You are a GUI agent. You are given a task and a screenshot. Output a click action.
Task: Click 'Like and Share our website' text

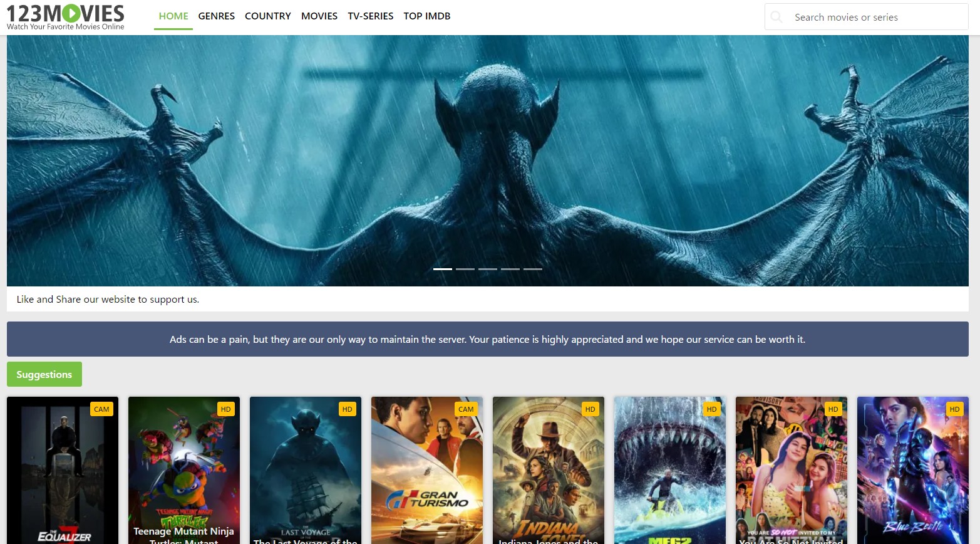pyautogui.click(x=108, y=300)
